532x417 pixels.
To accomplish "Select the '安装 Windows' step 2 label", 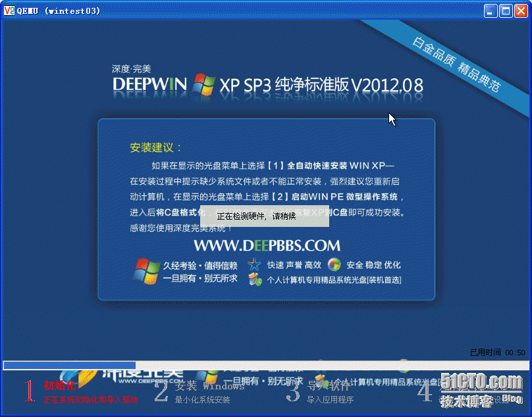I will [x=209, y=386].
